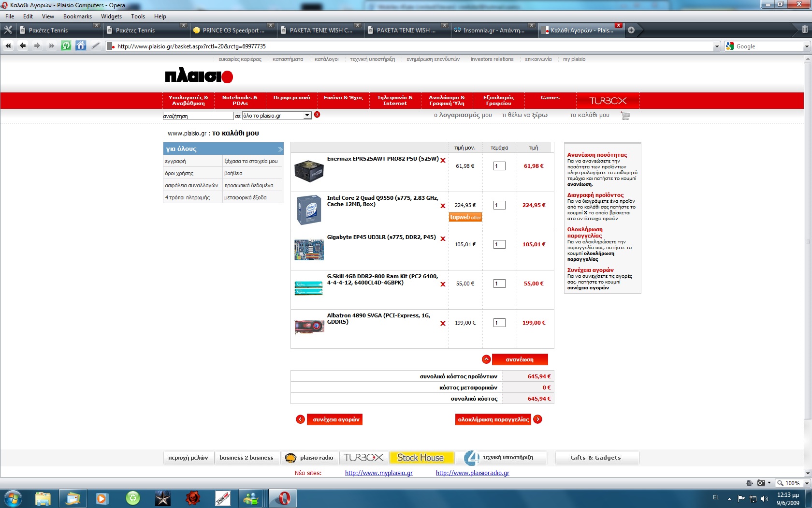Open the Bookmarks menu
This screenshot has width=812, height=508.
[77, 16]
